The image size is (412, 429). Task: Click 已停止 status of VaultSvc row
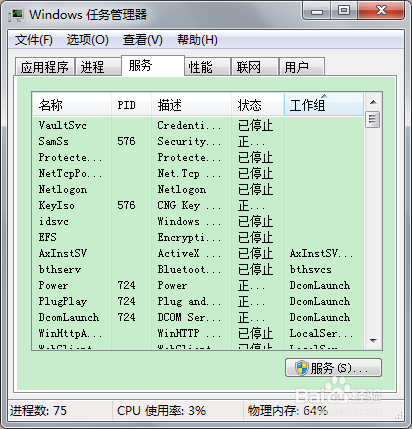click(256, 125)
